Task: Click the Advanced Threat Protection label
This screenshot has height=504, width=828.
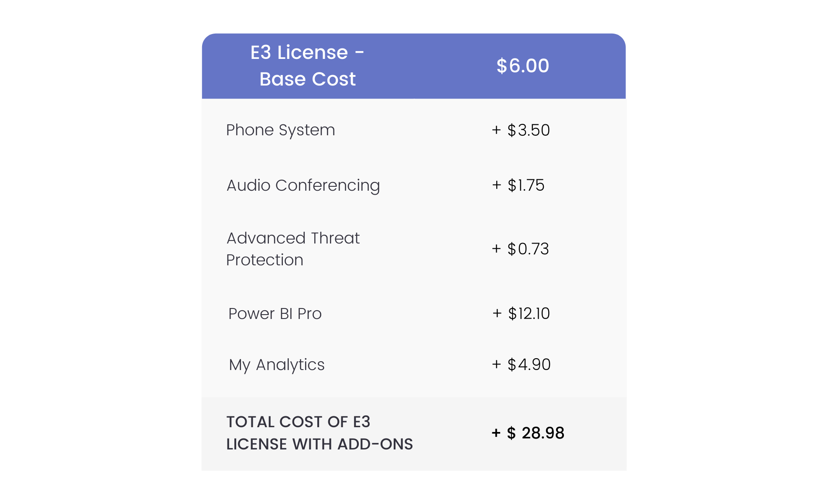Action: [292, 249]
